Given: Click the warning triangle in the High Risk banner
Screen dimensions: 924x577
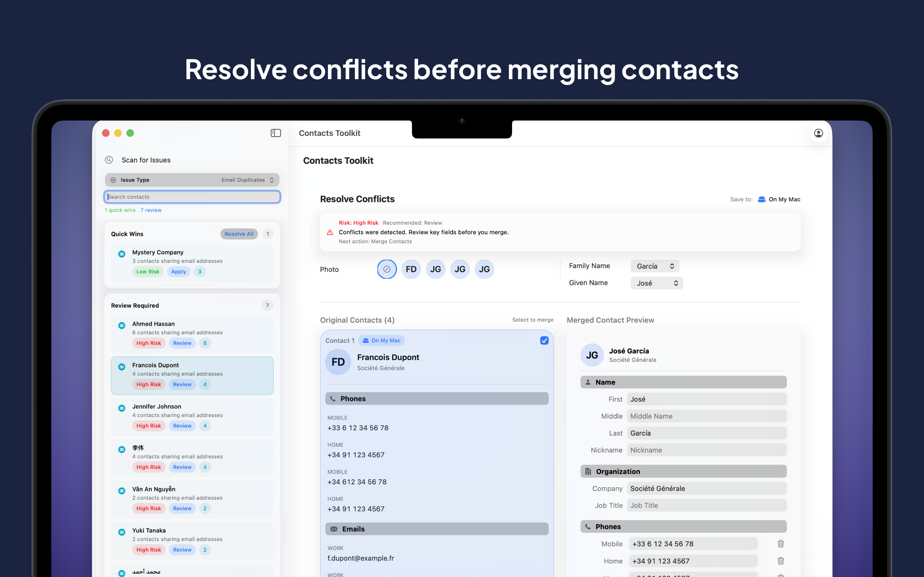Looking at the screenshot, I should (329, 232).
